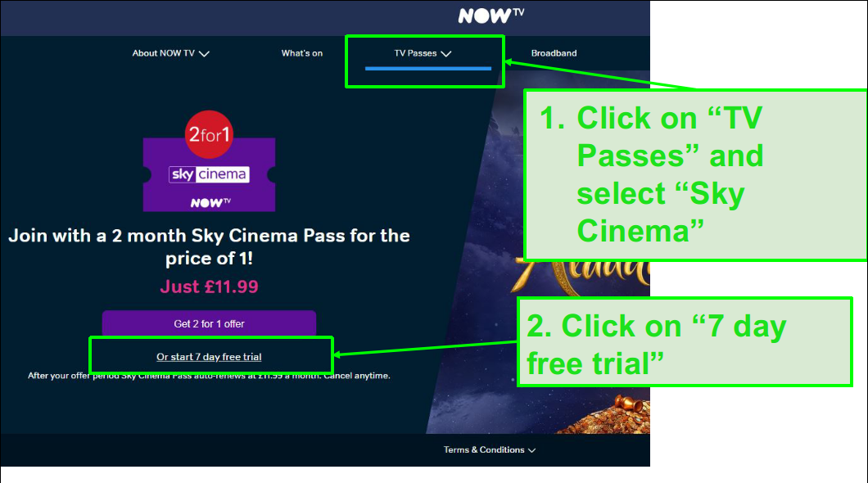Click the Terms & Conditions chevron icon

tap(531, 450)
